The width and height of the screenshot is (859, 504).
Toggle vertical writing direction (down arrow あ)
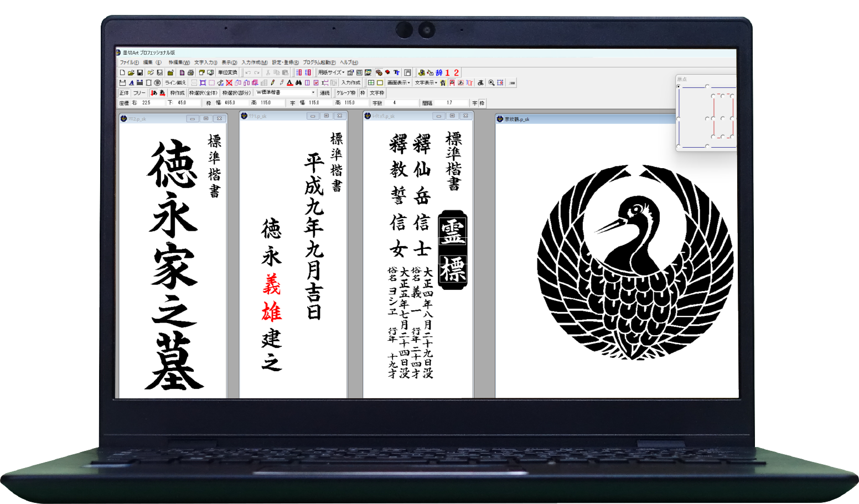coord(154,93)
